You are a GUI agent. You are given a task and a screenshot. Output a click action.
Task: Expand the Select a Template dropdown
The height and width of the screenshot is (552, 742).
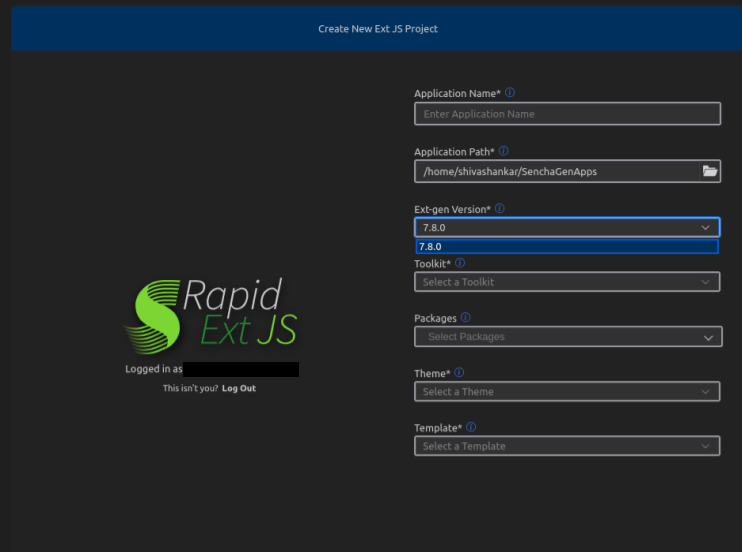pos(567,446)
